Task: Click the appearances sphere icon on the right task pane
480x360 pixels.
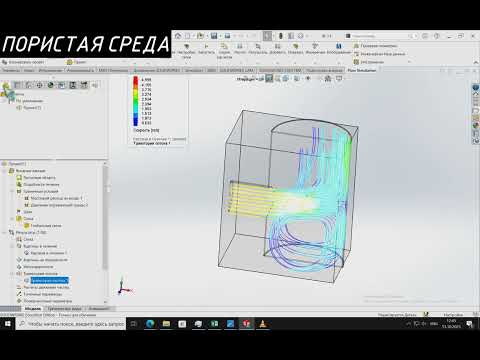Action: [476, 125]
